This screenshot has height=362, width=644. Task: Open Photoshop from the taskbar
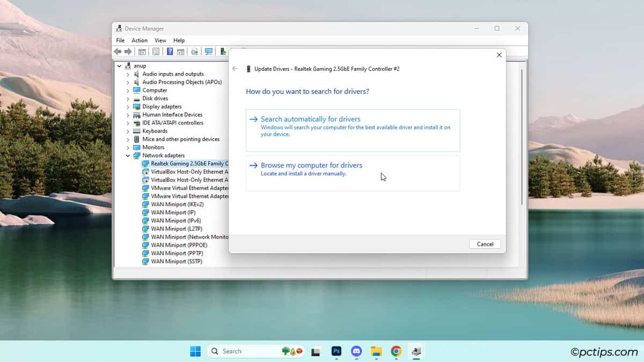(336, 351)
